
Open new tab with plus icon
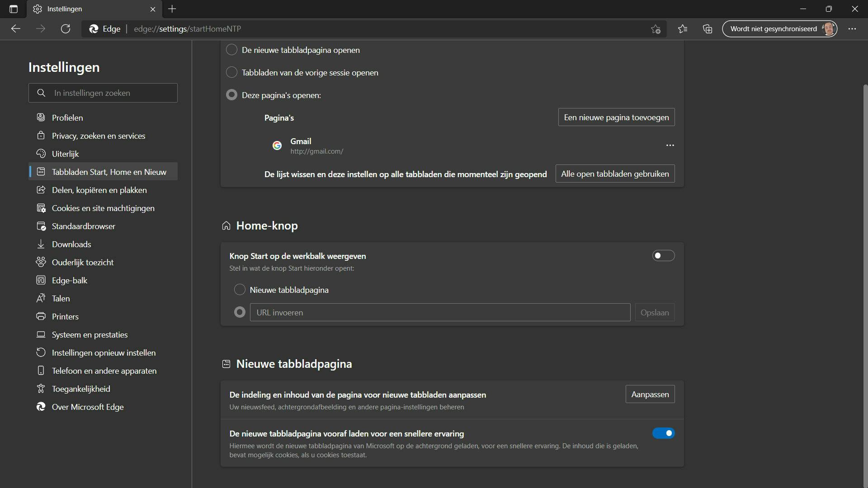coord(172,9)
